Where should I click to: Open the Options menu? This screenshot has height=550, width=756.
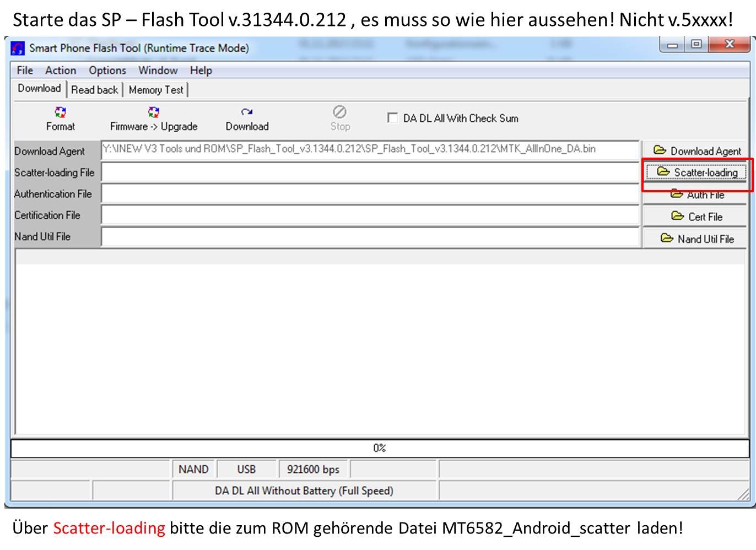coord(107,71)
